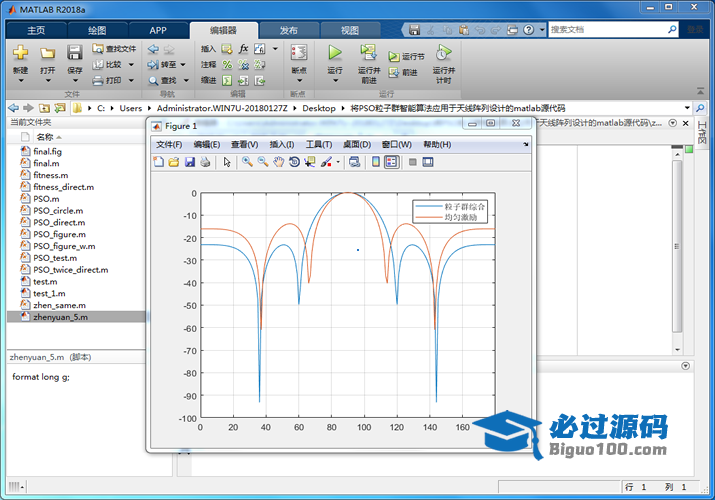The height and width of the screenshot is (500, 715).
Task: Click the green Run (运行) button
Action: pos(335,52)
